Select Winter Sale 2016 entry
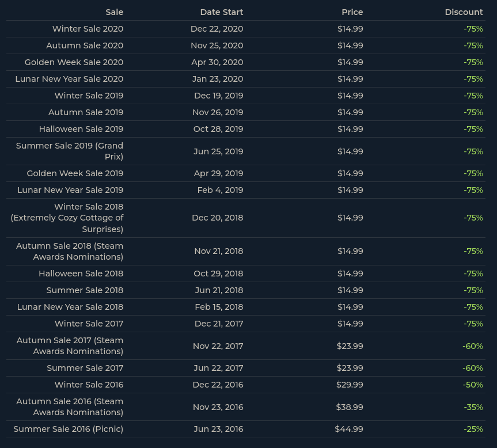 [89, 385]
